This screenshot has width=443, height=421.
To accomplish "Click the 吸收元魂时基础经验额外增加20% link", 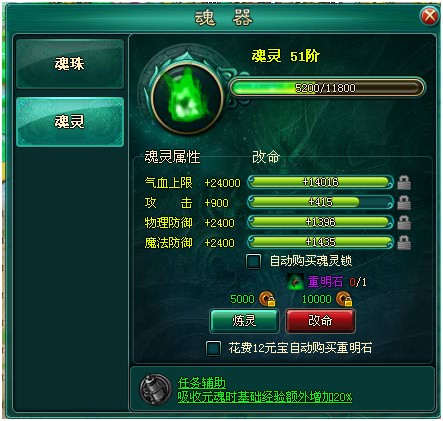I will 265,397.
